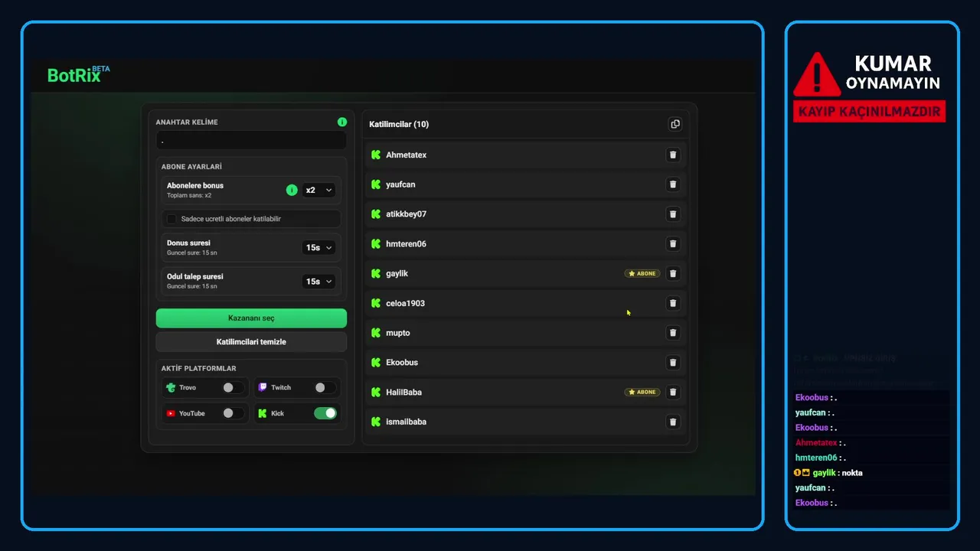Click the red warning triangle icon
Viewport: 980px width, 551px height.
(x=817, y=74)
